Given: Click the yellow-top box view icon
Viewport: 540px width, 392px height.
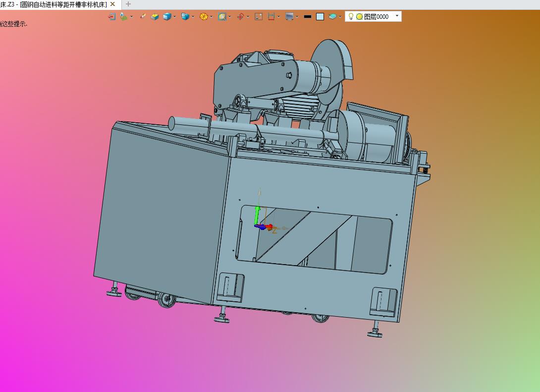Looking at the screenshot, I should [155, 16].
